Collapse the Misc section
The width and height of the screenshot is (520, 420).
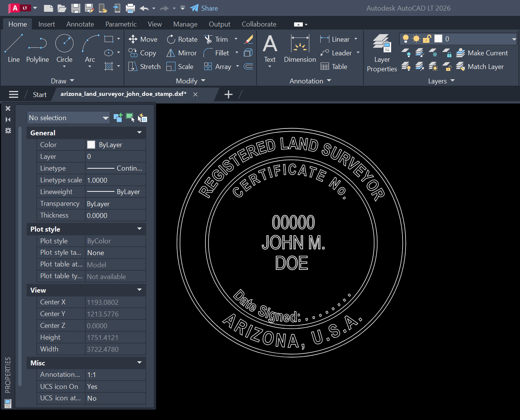click(139, 363)
